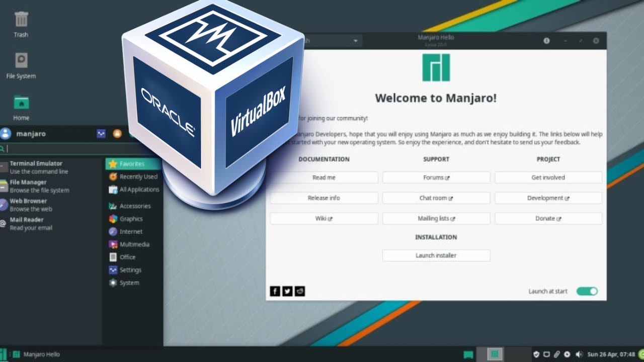644x362 pixels.
Task: Open the Chat room link
Action: pos(436,198)
